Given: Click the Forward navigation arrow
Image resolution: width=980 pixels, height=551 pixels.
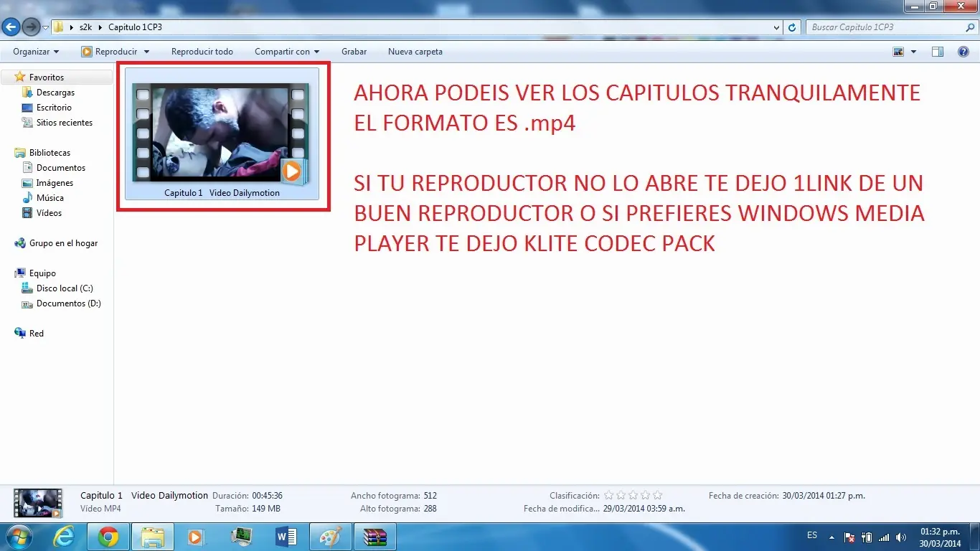Looking at the screenshot, I should (x=31, y=27).
